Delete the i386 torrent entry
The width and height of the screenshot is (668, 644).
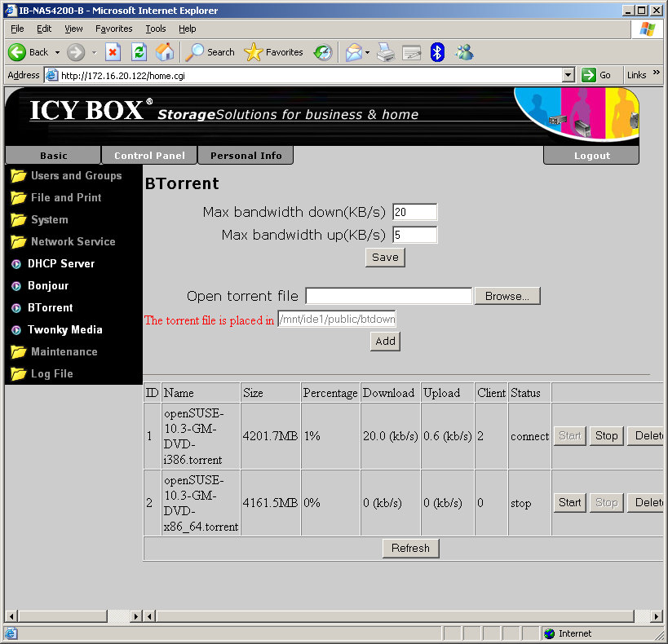tap(646, 436)
